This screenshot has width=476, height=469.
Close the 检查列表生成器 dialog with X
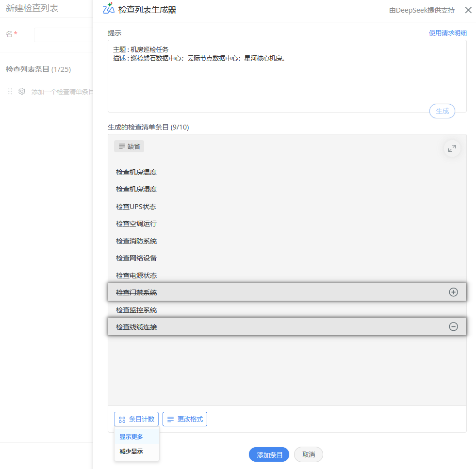pyautogui.click(x=468, y=10)
